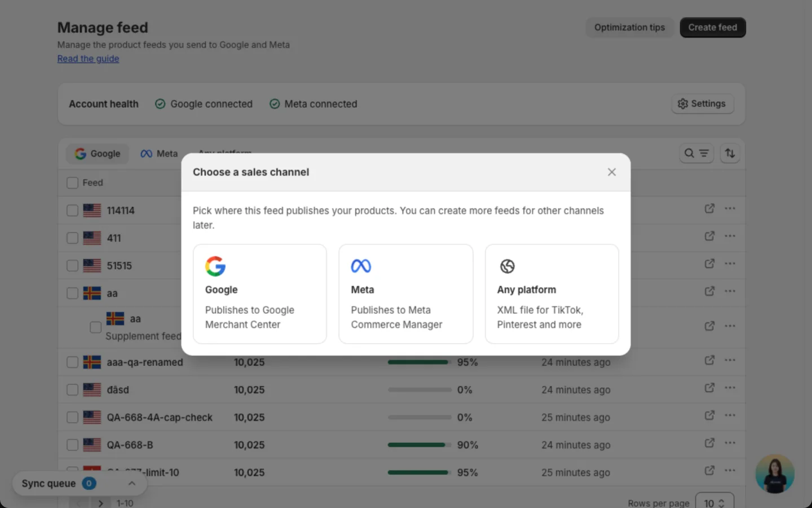This screenshot has width=812, height=508.
Task: Open more actions for aaa-qa-renamed feed
Action: [730, 360]
